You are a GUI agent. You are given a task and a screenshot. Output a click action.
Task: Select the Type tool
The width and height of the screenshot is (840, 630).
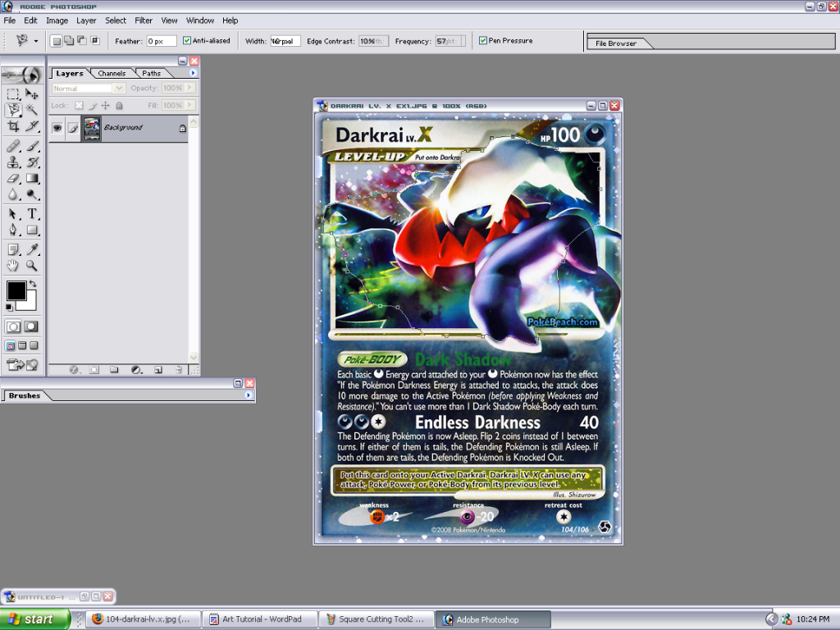point(32,214)
